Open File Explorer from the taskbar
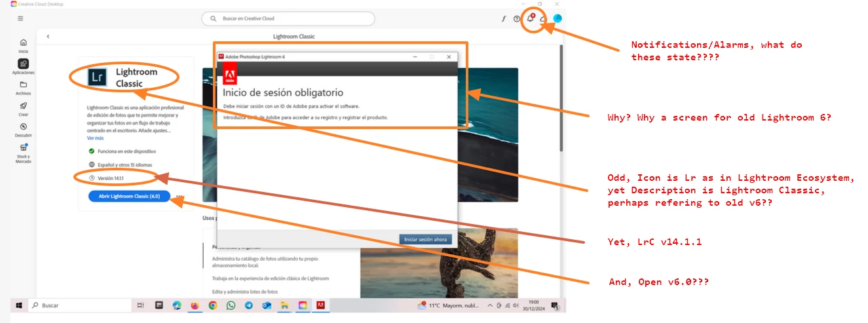 [284, 305]
